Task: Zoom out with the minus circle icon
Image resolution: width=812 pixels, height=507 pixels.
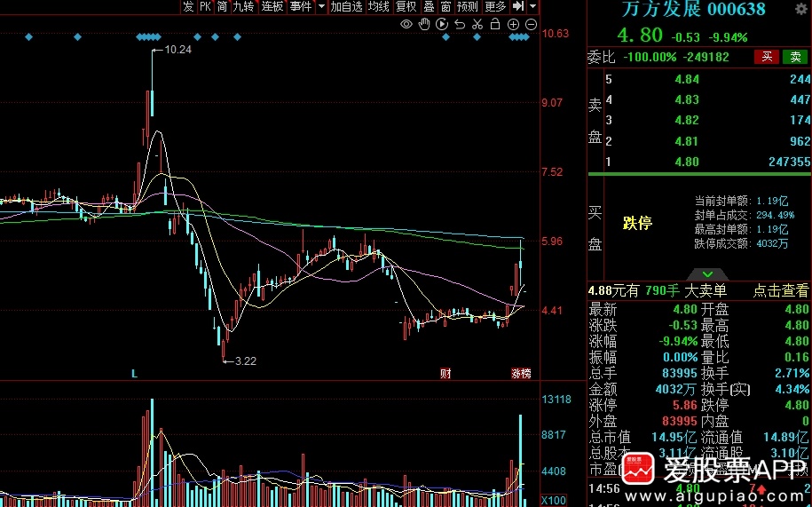Action: [531, 24]
